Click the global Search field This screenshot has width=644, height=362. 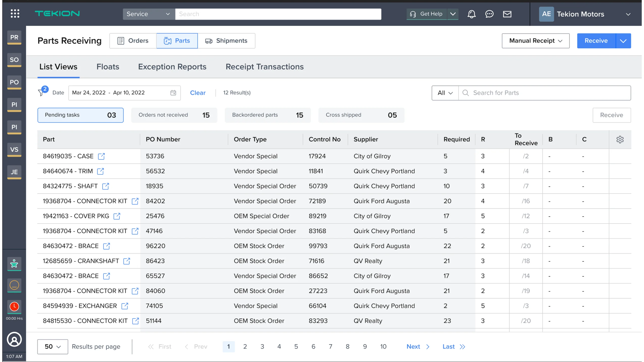(x=278, y=14)
